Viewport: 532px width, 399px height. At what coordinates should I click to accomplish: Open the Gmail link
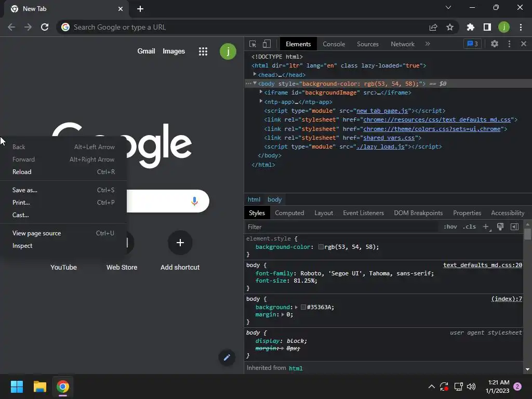(146, 51)
